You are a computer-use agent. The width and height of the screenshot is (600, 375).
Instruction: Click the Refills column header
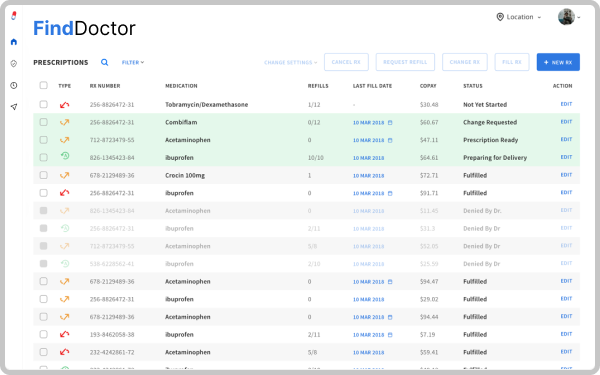[318, 86]
